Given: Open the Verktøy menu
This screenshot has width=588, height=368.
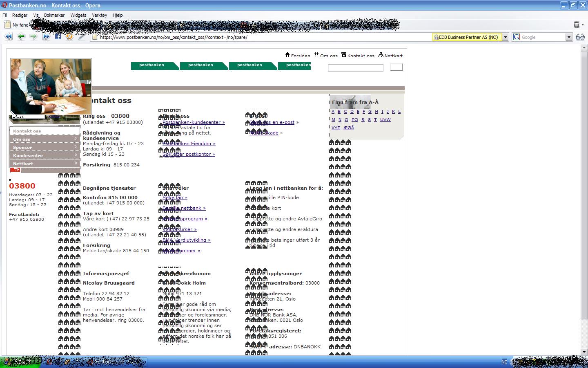Looking at the screenshot, I should click(x=99, y=15).
